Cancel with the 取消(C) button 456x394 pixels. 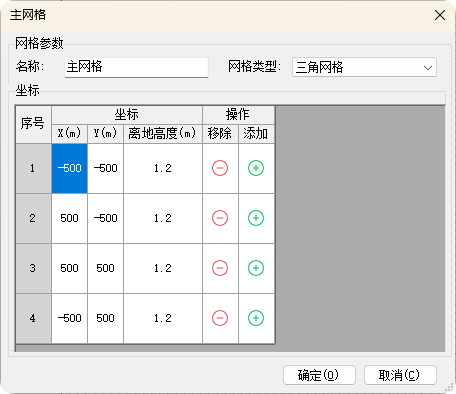400,375
